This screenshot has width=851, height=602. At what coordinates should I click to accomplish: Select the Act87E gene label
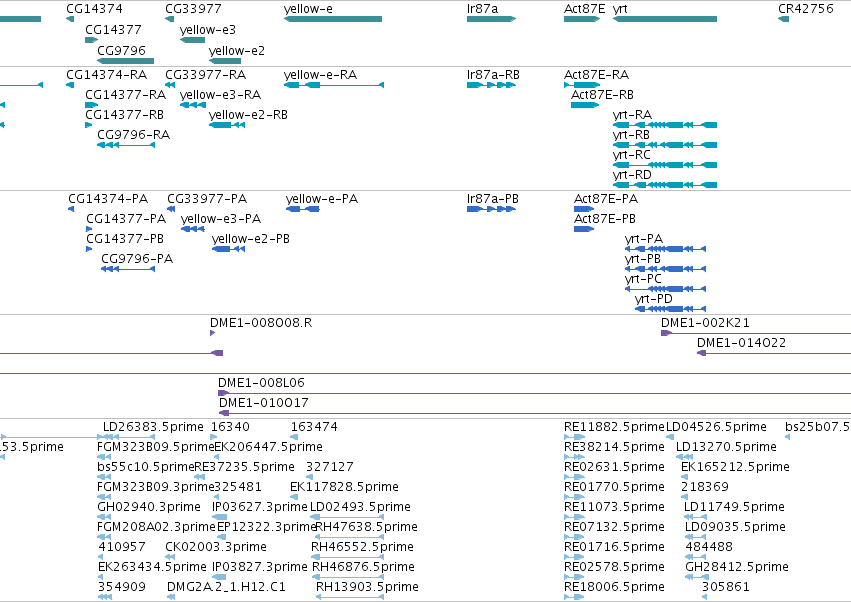585,9
